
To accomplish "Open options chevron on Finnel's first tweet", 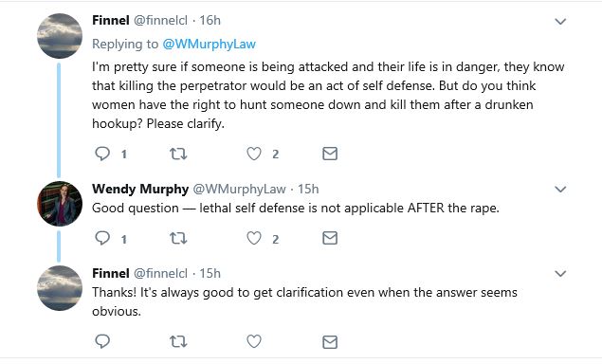I will point(560,22).
